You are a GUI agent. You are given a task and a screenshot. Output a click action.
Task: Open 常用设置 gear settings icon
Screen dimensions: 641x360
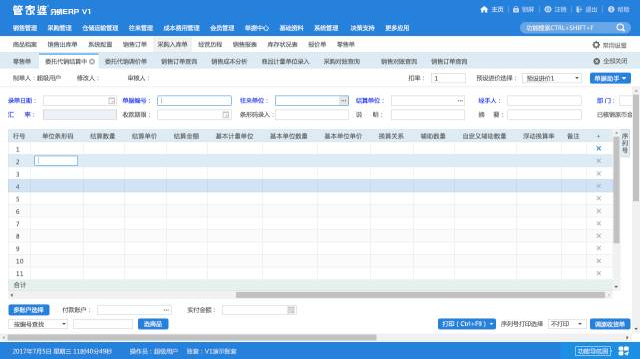596,45
